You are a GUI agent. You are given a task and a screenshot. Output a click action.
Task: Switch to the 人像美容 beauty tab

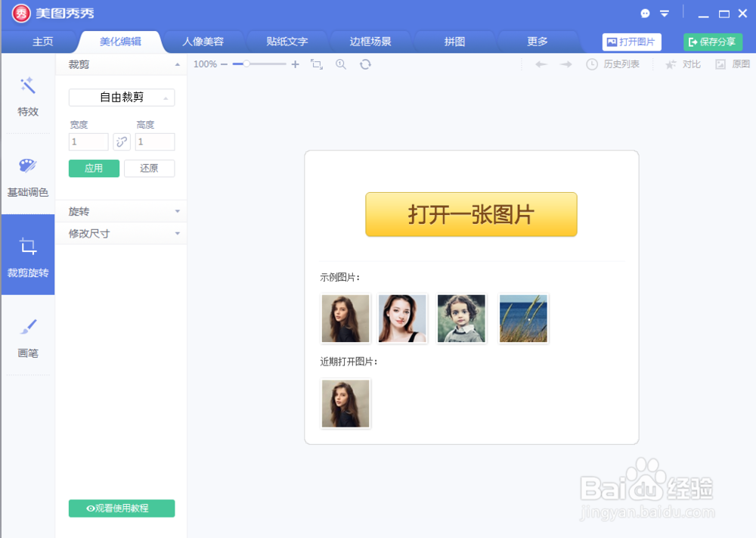[x=203, y=42]
